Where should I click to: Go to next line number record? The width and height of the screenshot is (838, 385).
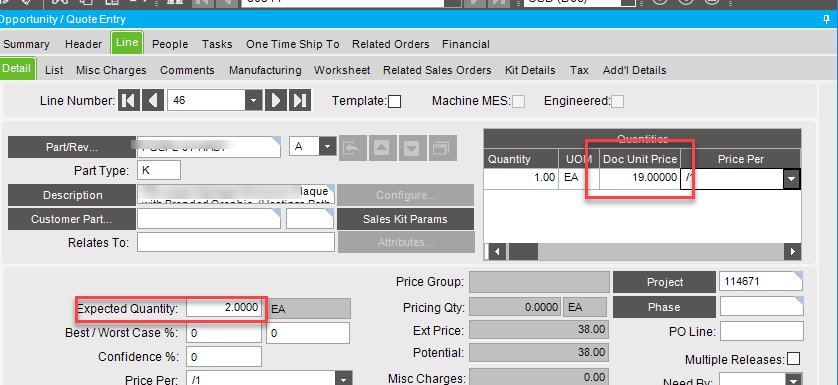coord(276,101)
